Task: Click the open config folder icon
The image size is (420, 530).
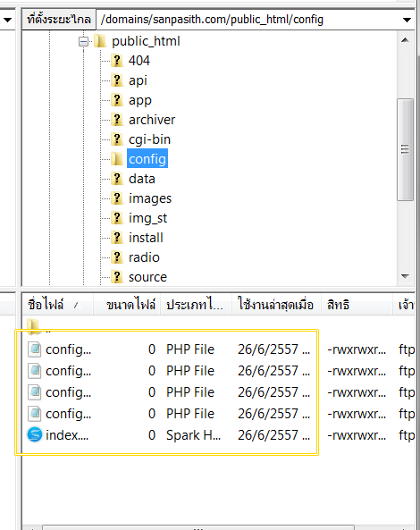Action: (x=117, y=159)
